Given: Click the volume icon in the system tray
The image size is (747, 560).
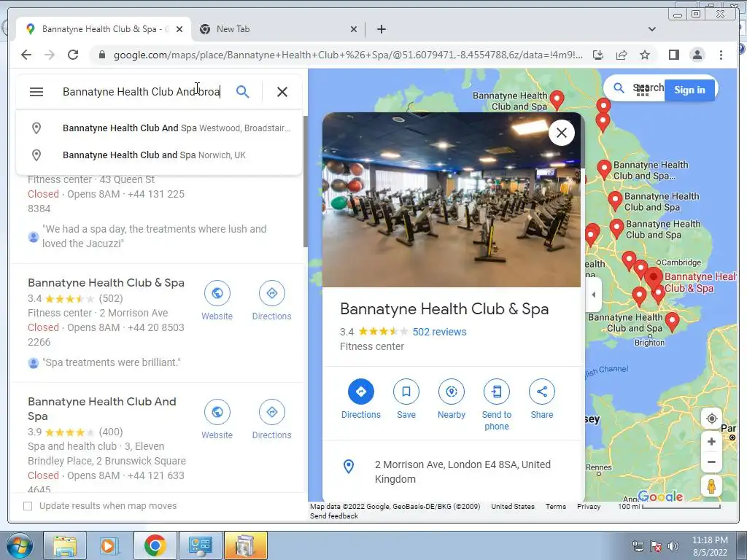Looking at the screenshot, I should (x=673, y=546).
